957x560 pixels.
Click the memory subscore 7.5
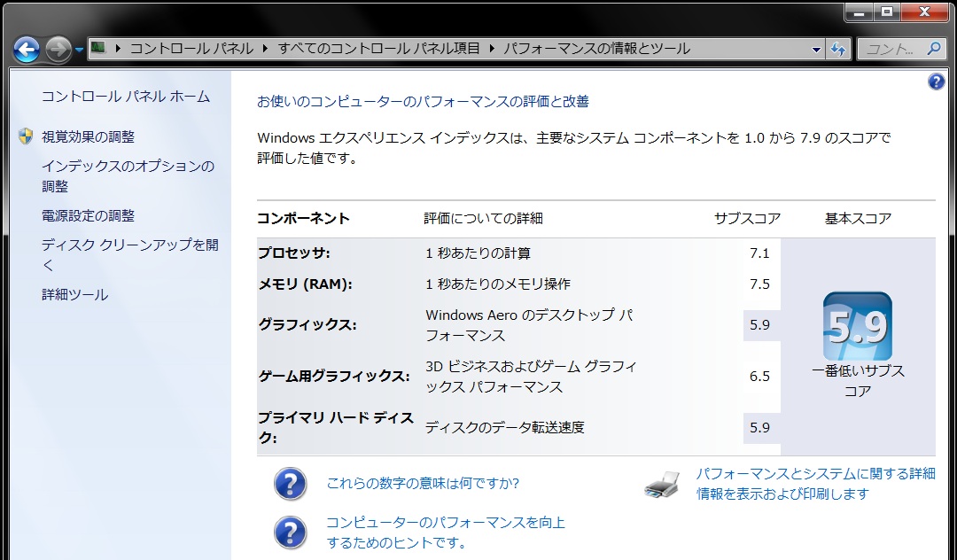(x=759, y=284)
